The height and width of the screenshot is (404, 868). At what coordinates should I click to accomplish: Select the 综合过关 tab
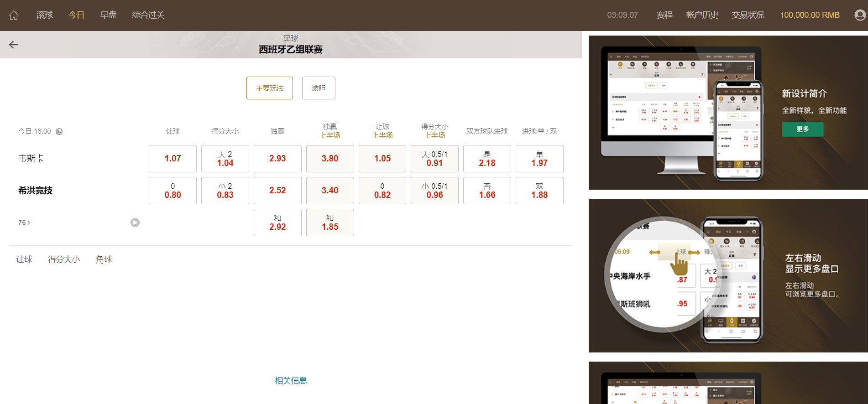pos(148,15)
